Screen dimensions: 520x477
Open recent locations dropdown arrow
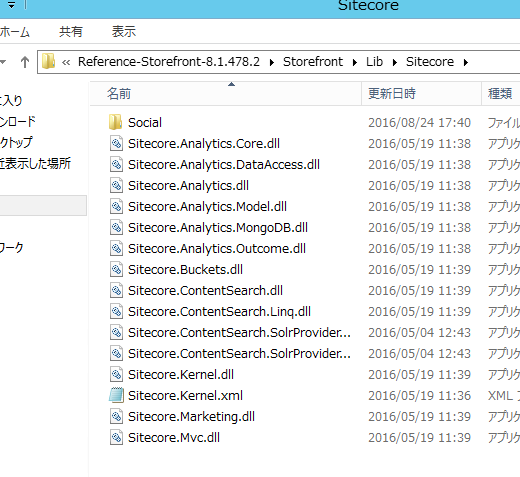pyautogui.click(x=3, y=62)
